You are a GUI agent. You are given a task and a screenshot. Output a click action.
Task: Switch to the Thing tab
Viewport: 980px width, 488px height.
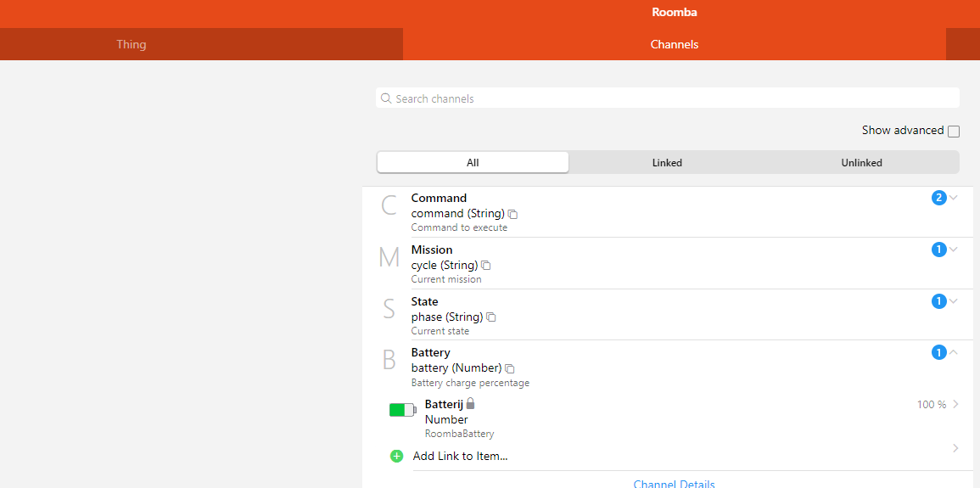[132, 44]
